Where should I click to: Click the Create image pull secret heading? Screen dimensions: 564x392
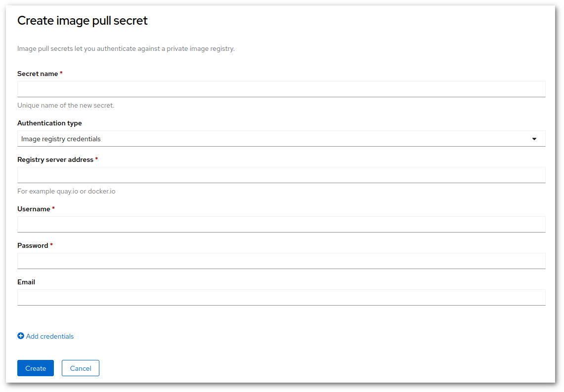coord(83,21)
